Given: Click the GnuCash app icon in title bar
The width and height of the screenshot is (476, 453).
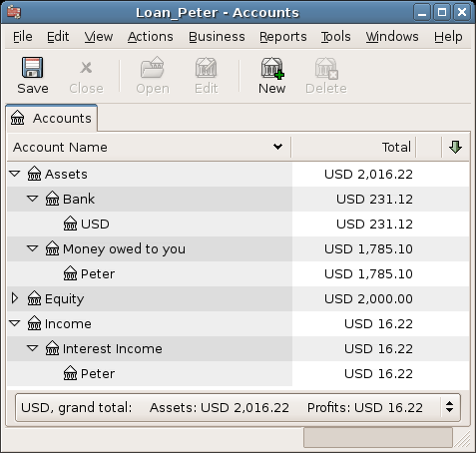Looking at the screenshot, I should pyautogui.click(x=14, y=12).
